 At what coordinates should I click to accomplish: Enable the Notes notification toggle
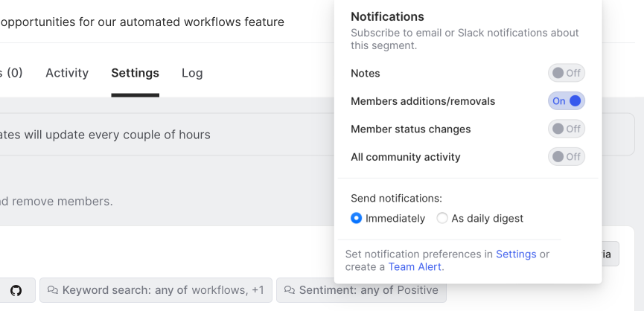(x=567, y=73)
